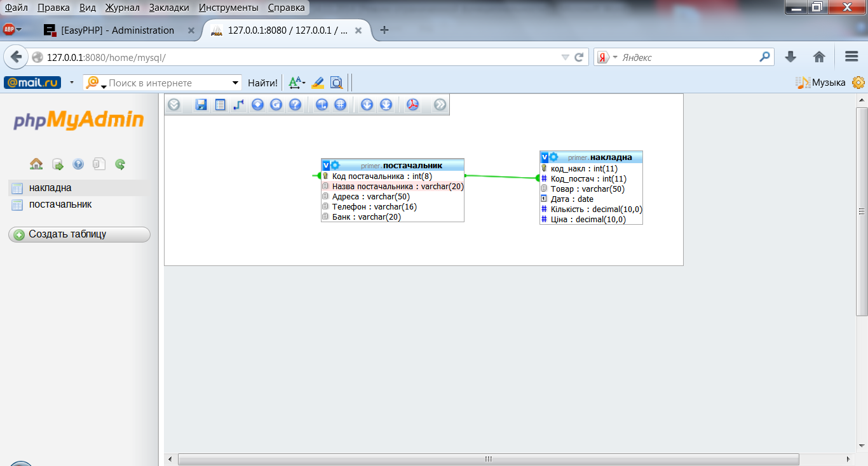
Task: Open the Поиск в интернете dropdown arrow
Action: (x=236, y=83)
